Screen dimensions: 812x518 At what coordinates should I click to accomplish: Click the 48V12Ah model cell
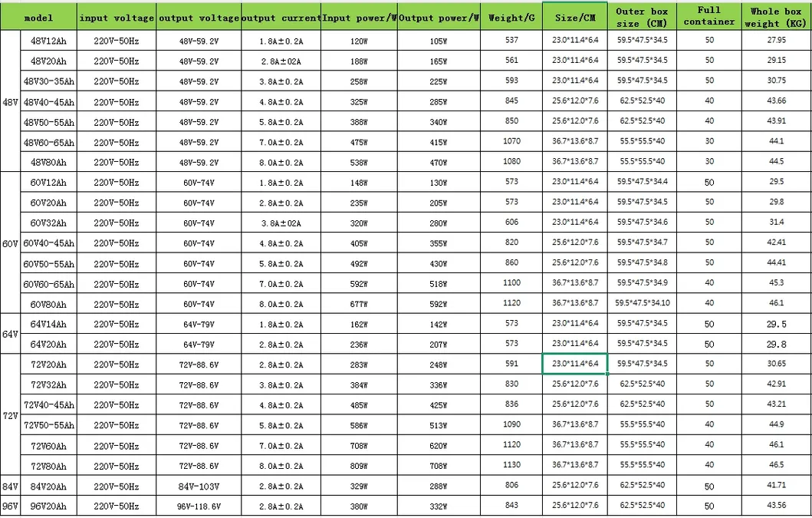pos(48,40)
